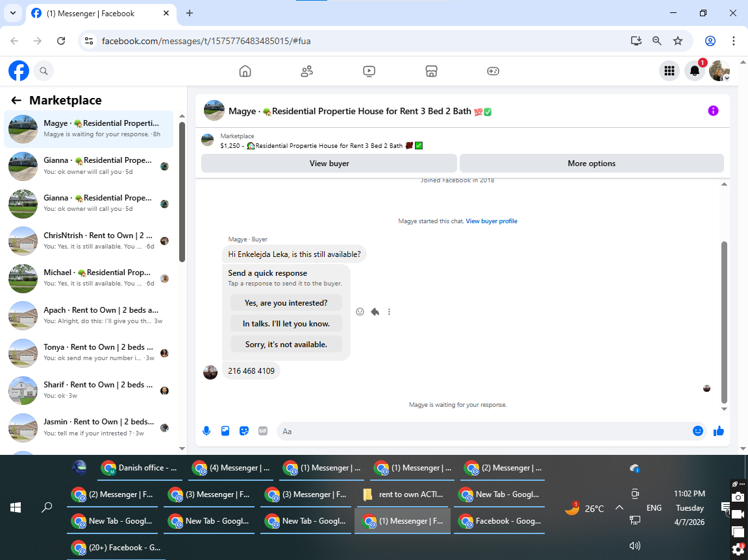Switch to '(4) Messenger' taskbar window
Image resolution: width=748 pixels, height=560 pixels.
coord(232,468)
